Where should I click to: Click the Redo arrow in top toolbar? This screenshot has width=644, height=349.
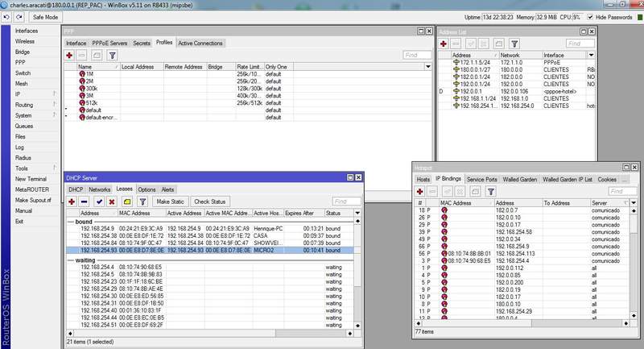pos(19,17)
